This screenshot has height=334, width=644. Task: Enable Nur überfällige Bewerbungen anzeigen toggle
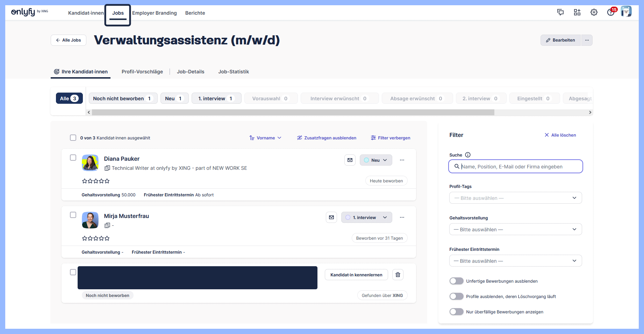point(456,311)
